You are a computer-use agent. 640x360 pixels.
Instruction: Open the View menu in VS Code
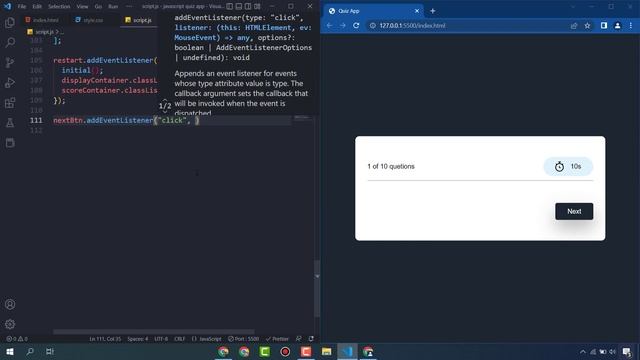(x=82, y=7)
